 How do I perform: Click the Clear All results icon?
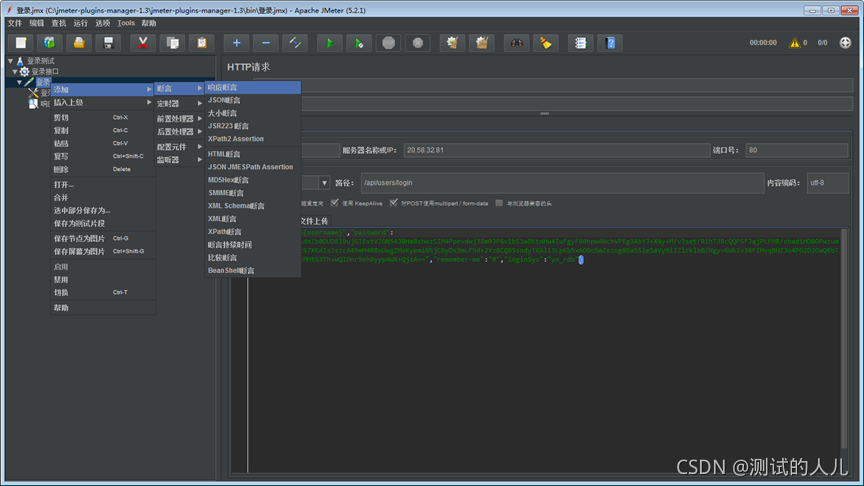(482, 43)
